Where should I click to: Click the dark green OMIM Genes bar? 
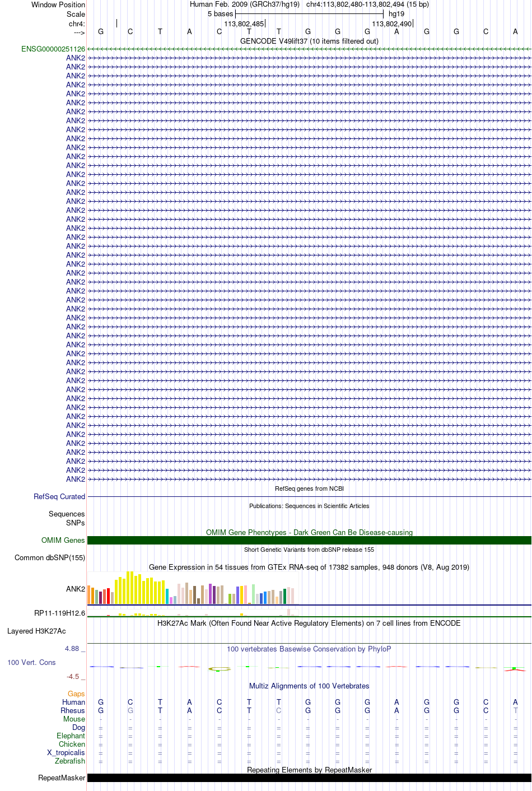(309, 540)
